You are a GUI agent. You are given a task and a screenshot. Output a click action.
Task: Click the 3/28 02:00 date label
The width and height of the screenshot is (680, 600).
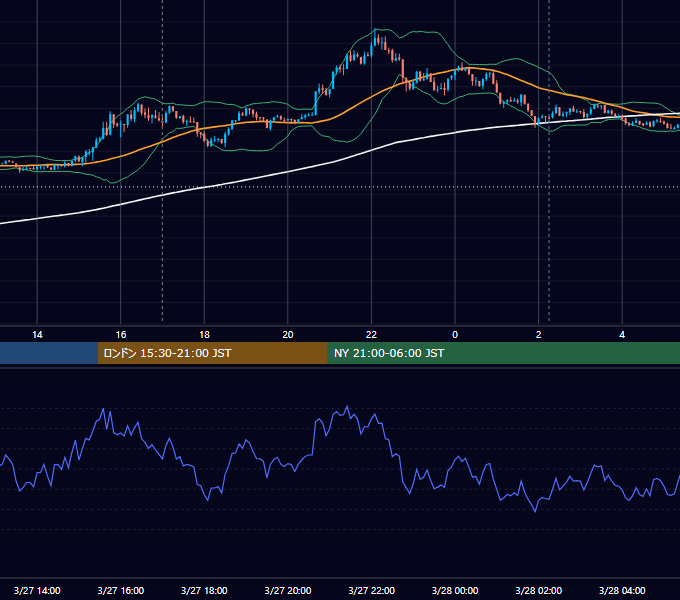pyautogui.click(x=538, y=590)
